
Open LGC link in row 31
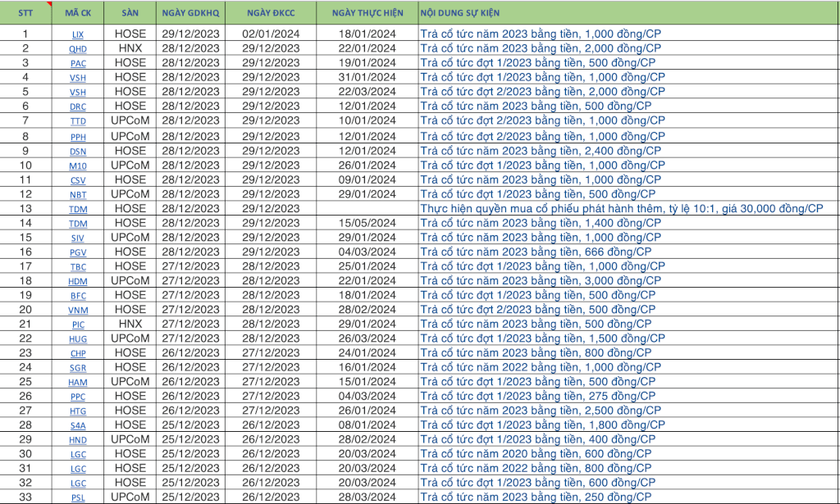(78, 470)
